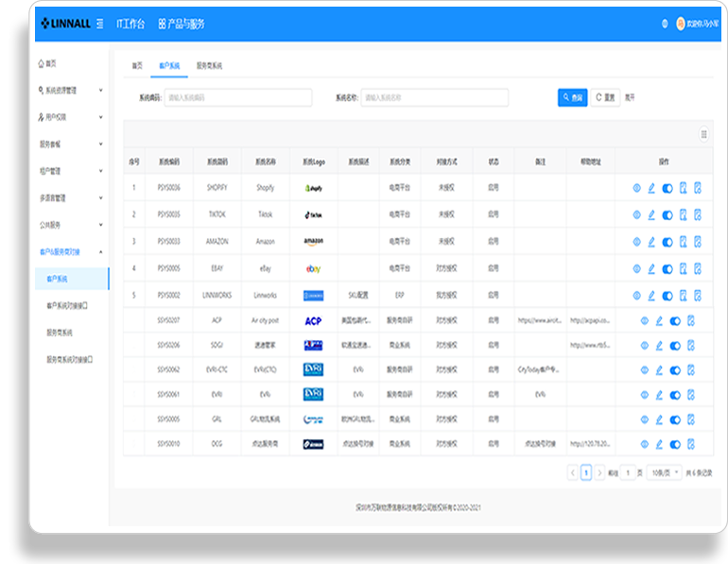Toggle the status switch for ACP
This screenshot has width=728, height=564.
point(675,321)
